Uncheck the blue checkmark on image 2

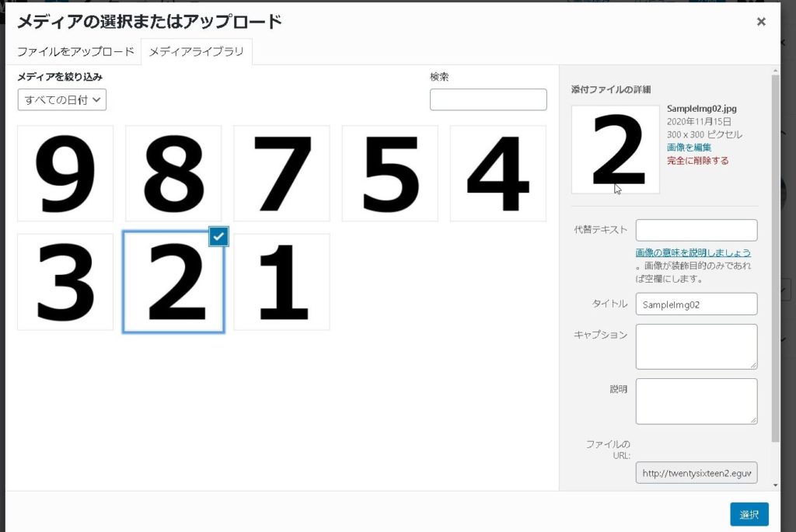click(218, 238)
